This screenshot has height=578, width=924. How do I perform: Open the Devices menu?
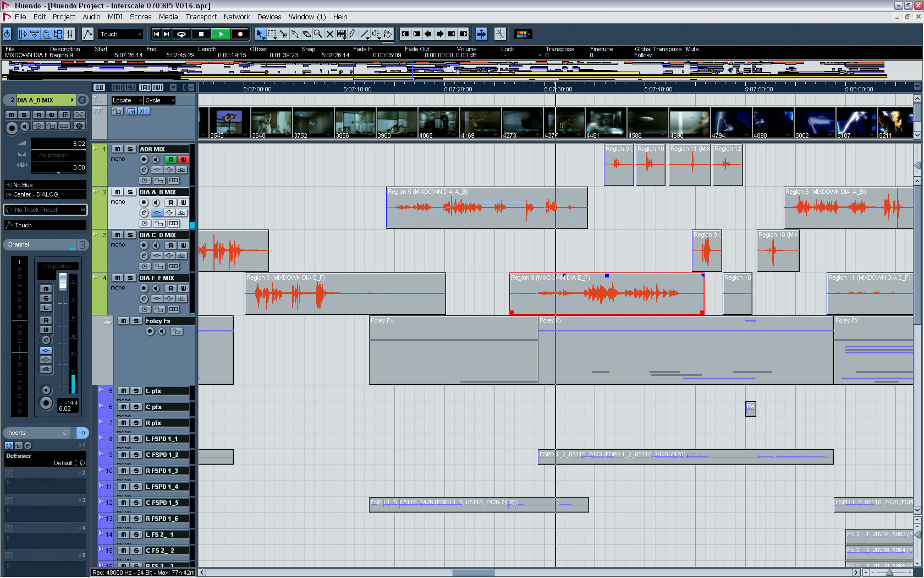269,17
